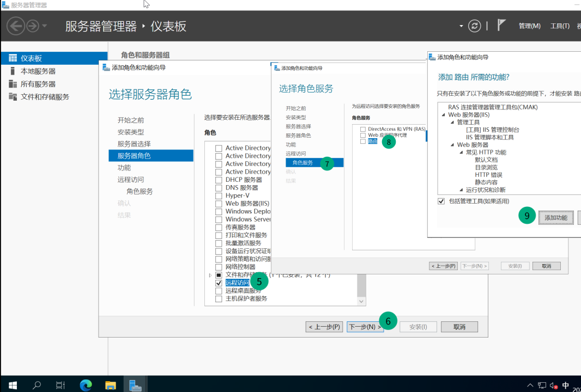This screenshot has height=392, width=581.
Task: Select 远程访问 step in 选择角色服务 wizard
Action: pos(296,154)
